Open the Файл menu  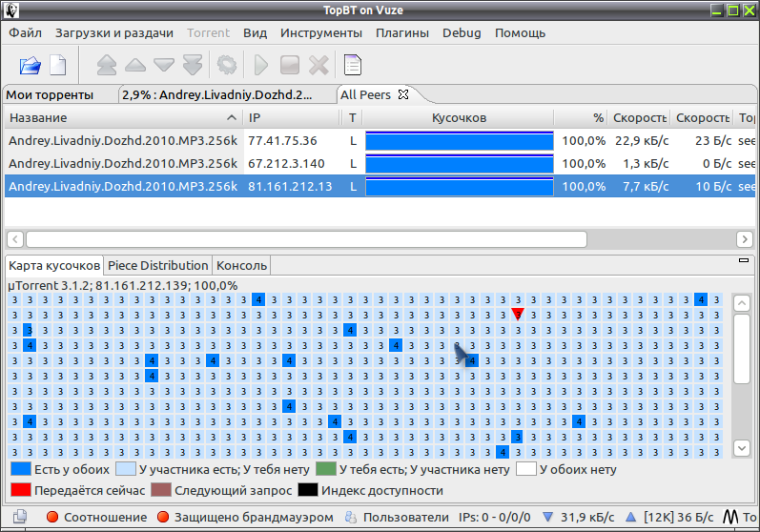pyautogui.click(x=25, y=33)
